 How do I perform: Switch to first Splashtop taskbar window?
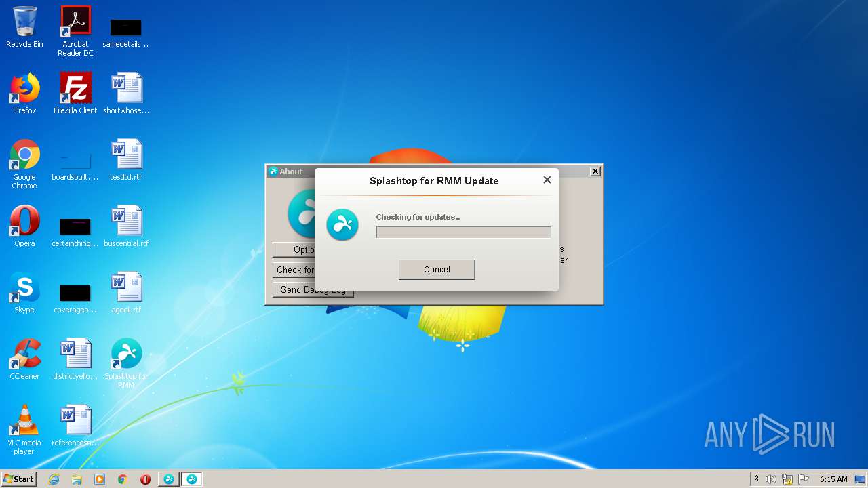[x=168, y=479]
